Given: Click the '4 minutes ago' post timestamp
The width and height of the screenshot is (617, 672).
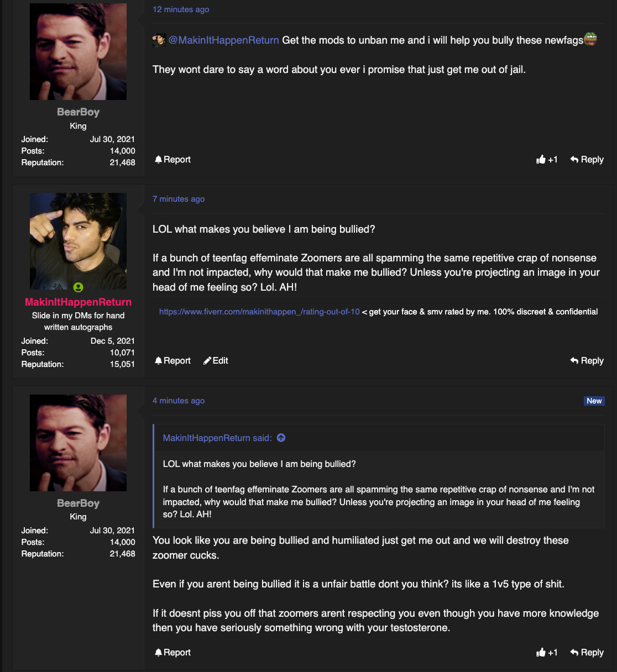Looking at the screenshot, I should tap(179, 401).
